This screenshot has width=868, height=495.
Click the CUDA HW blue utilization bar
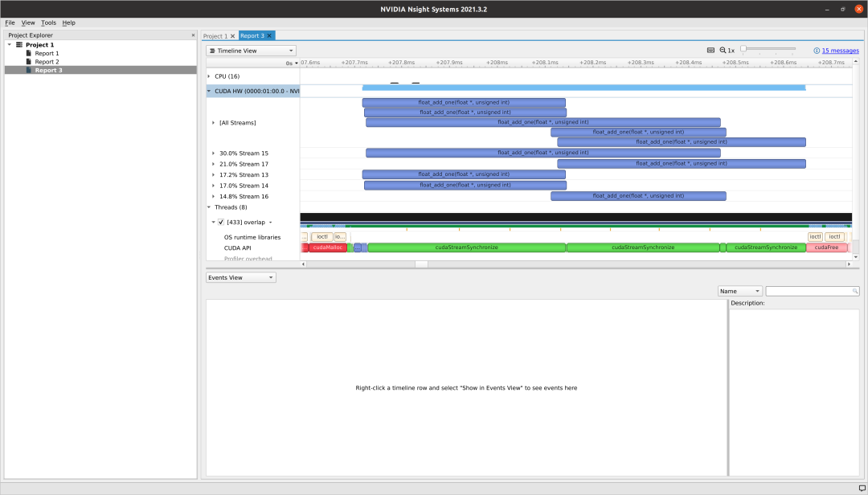click(584, 88)
